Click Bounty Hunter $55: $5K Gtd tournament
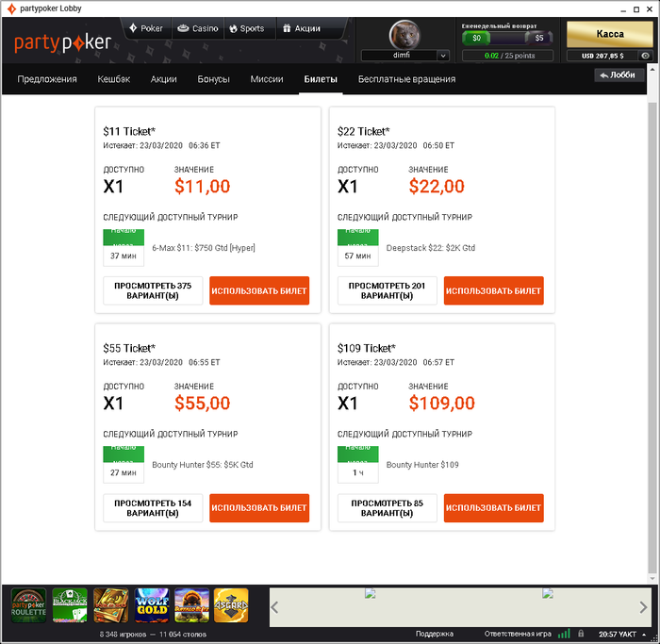This screenshot has height=644, width=660. (203, 465)
